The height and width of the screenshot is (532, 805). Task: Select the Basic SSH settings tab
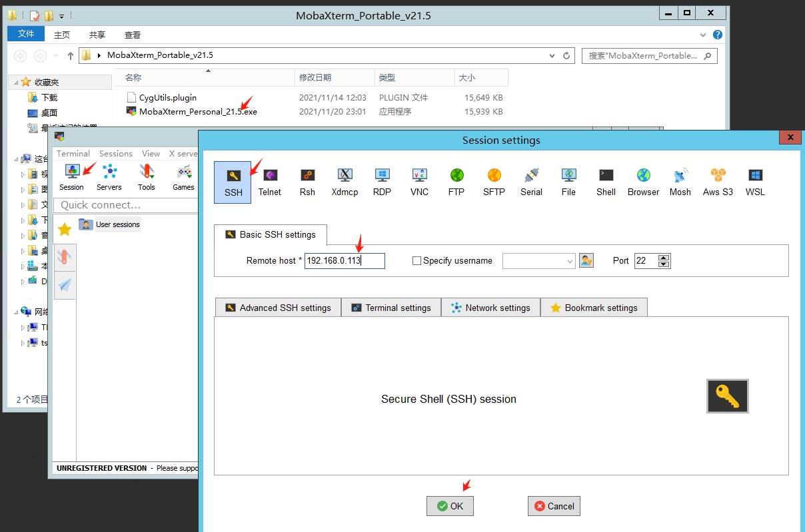[271, 234]
